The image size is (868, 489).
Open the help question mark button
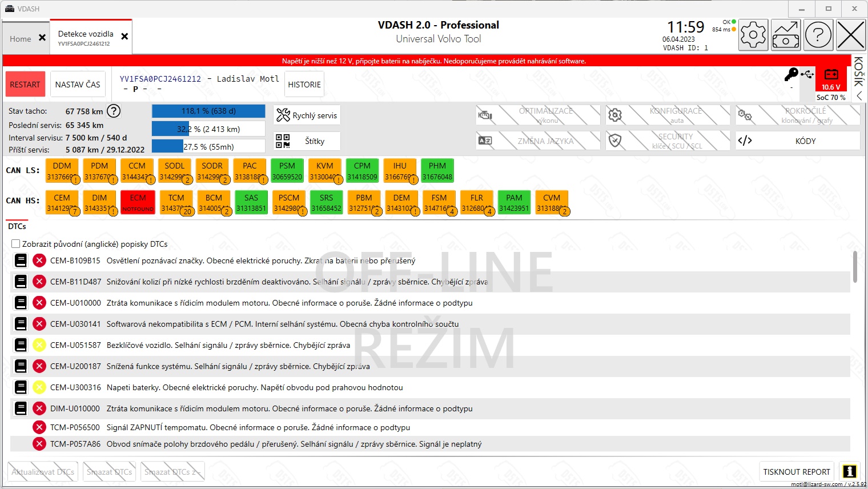[x=818, y=35]
